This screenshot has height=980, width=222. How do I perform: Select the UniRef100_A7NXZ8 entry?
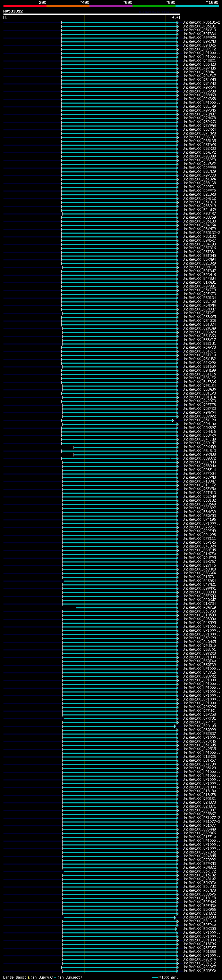pos(199,118)
